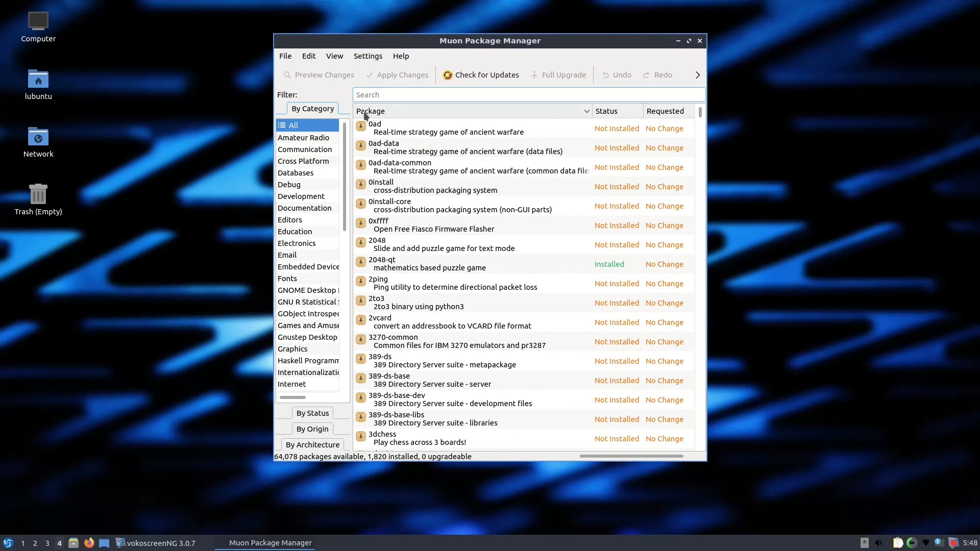Screen dimensions: 980x551
Task: Click the package icon beside 2048-qt
Action: coord(361,262)
